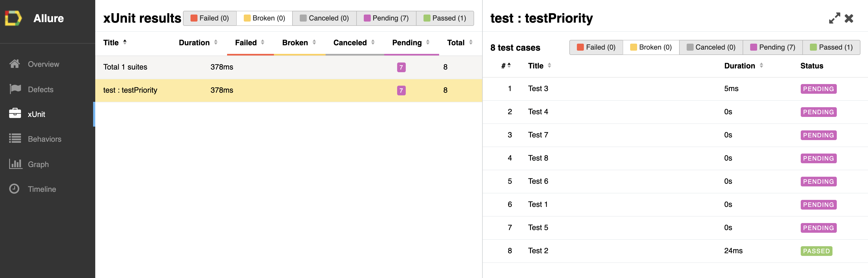
Task: Open Defects via the flag icon
Action: pos(15,89)
